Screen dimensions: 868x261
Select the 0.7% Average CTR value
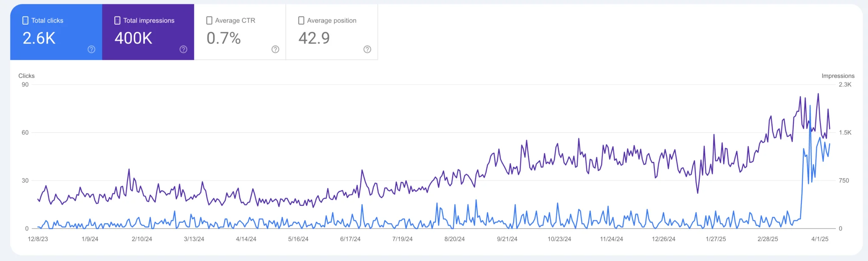pyautogui.click(x=223, y=38)
